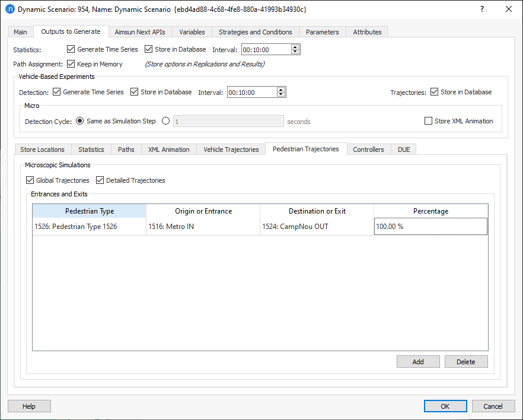
Task: Disable Generate Time Series for Statistics
Action: (71, 49)
